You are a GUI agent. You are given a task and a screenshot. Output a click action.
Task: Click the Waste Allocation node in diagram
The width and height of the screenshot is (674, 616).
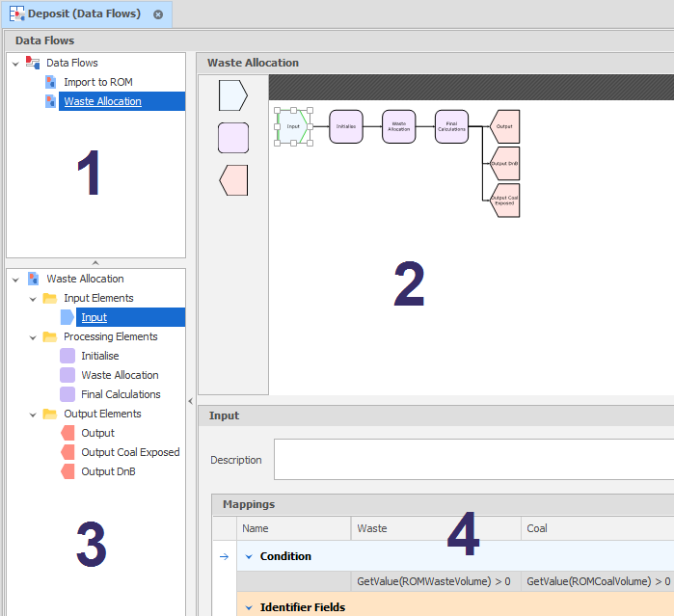(398, 126)
